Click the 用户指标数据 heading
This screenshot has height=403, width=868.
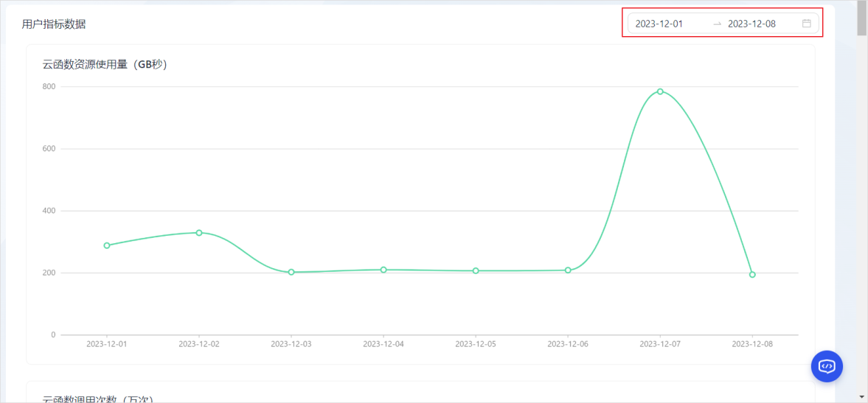(54, 24)
